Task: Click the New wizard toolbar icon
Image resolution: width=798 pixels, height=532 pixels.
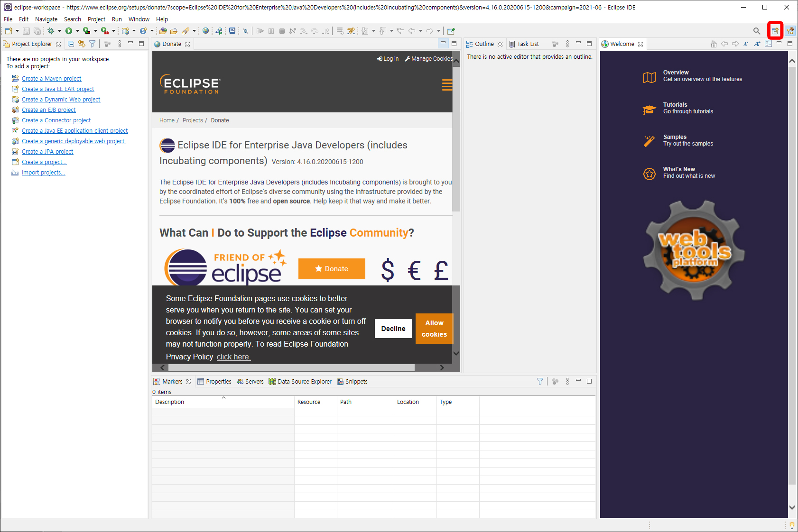Action: pyautogui.click(x=9, y=31)
